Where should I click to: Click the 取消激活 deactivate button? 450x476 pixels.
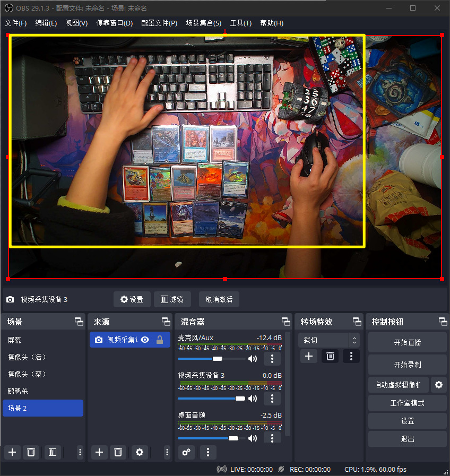(219, 299)
